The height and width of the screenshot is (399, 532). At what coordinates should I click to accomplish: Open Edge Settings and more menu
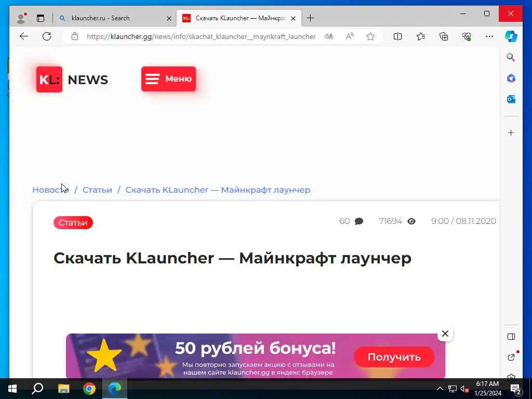489,36
